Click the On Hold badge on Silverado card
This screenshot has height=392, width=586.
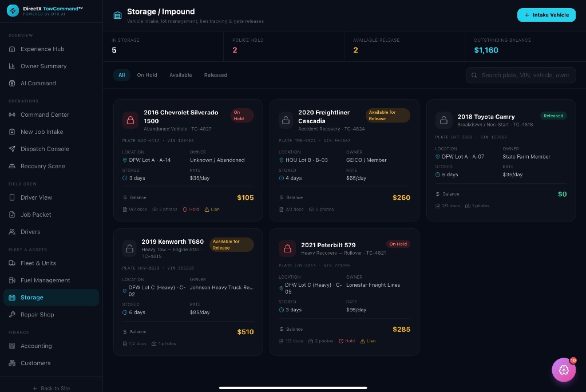(242, 116)
